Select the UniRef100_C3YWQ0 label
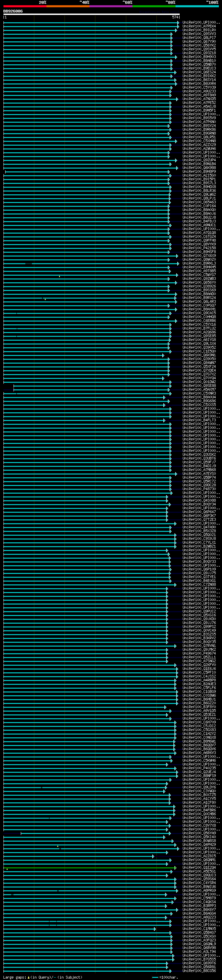Image resolution: width=222 pixels, height=980 pixels. click(x=199, y=791)
